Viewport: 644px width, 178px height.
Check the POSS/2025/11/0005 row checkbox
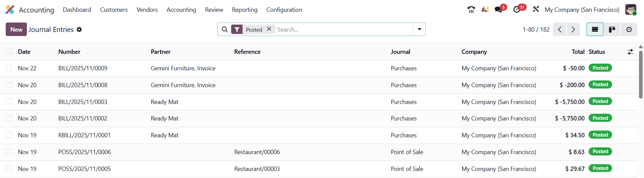pyautogui.click(x=9, y=169)
